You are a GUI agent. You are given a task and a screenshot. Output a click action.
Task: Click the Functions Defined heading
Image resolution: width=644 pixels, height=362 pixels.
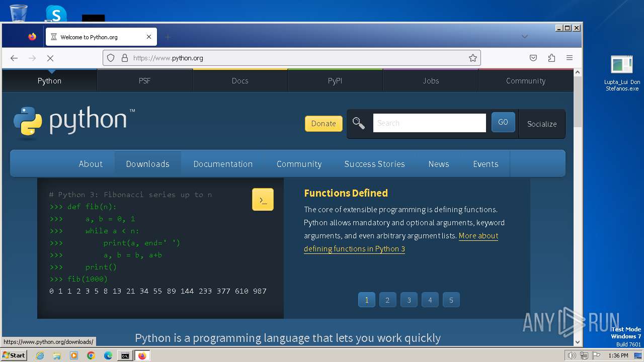[346, 193]
